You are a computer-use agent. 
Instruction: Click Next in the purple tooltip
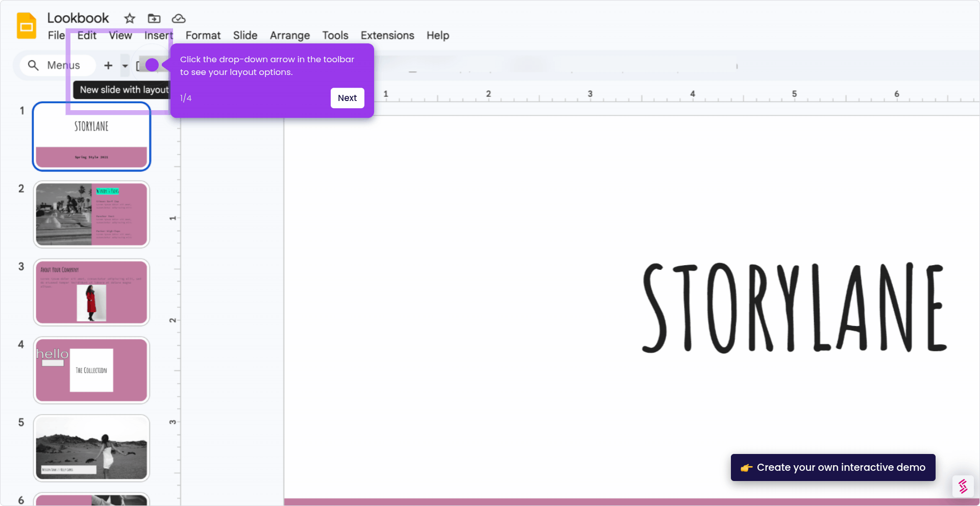point(347,98)
